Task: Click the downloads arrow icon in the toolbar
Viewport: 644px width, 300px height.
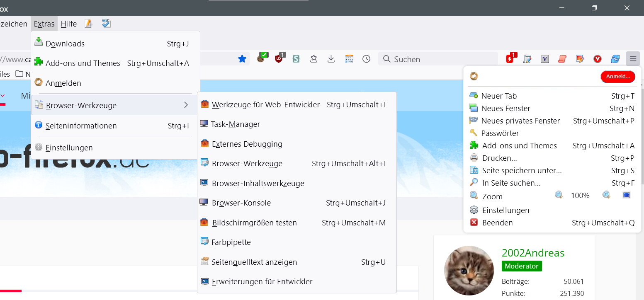Action: [331, 59]
